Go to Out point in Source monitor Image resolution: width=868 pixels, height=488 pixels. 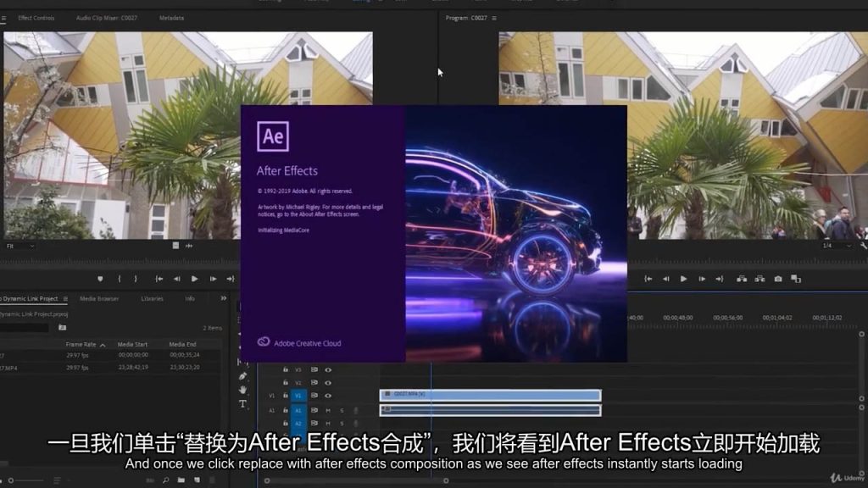coord(231,279)
